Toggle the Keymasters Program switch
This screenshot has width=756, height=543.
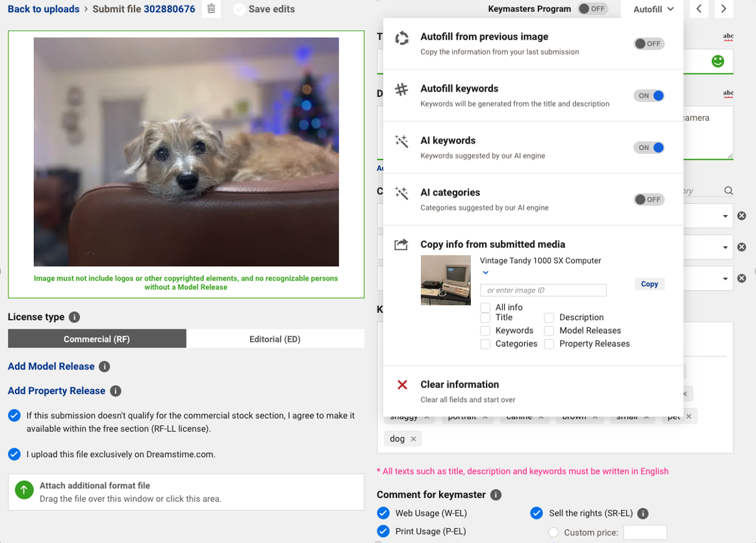pos(592,9)
